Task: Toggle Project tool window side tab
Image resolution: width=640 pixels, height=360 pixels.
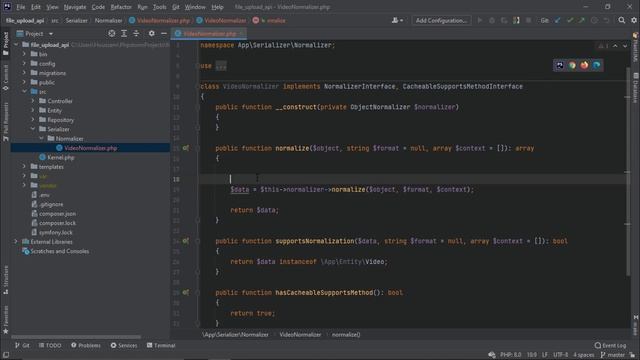Action: 5,43
